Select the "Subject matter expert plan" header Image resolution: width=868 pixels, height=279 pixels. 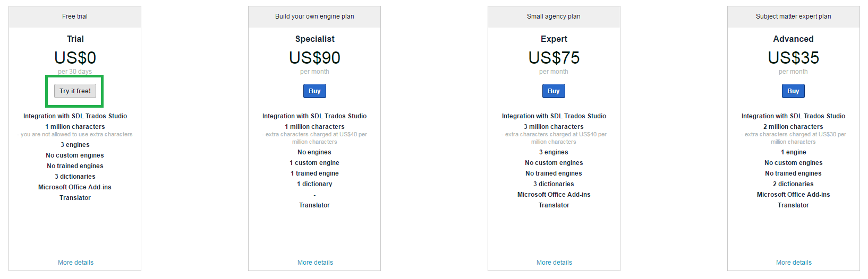coord(793,16)
